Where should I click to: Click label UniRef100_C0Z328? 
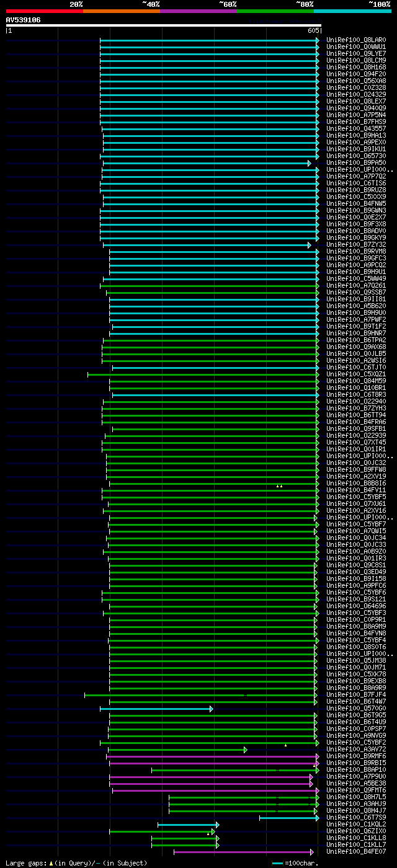pos(356,88)
